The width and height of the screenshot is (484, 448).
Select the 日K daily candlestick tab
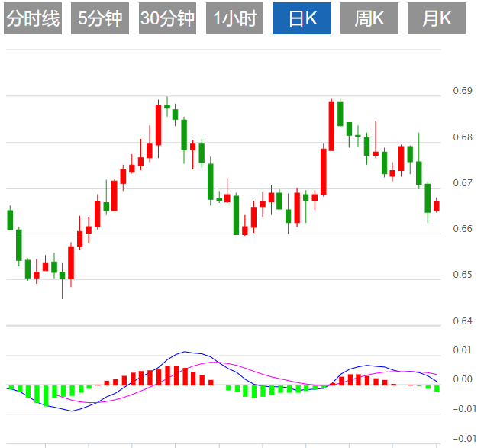(x=302, y=18)
